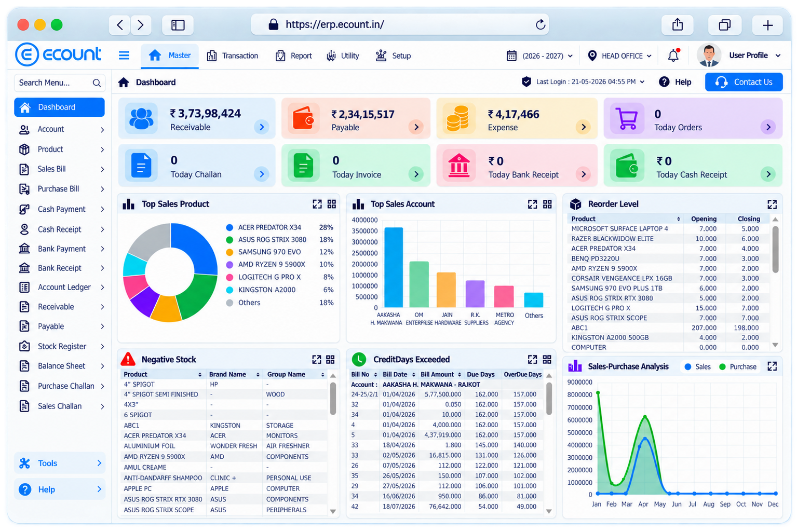
Task: Click the ecount logo
Action: (58, 54)
